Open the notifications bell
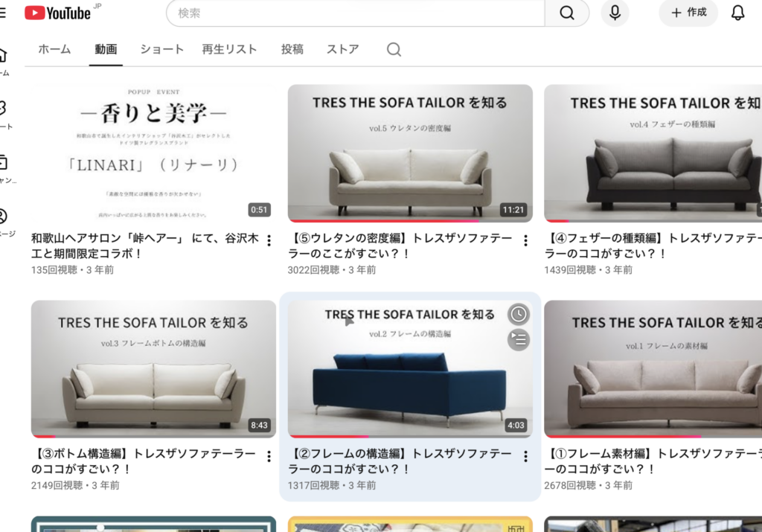Screen dimensions: 762x532 pos(737,13)
